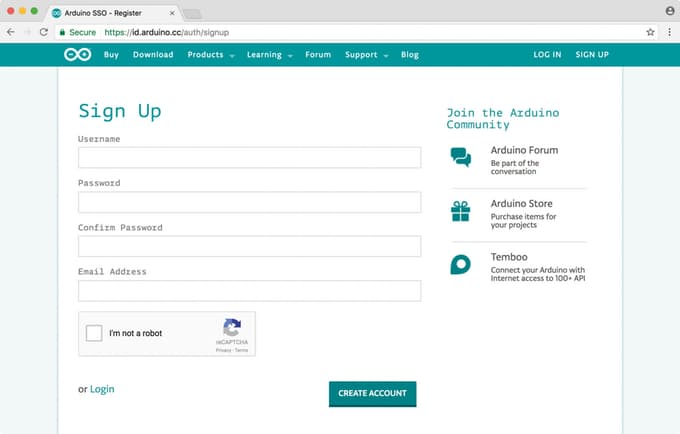Click the Arduino Forum chat bubbles icon

[460, 157]
